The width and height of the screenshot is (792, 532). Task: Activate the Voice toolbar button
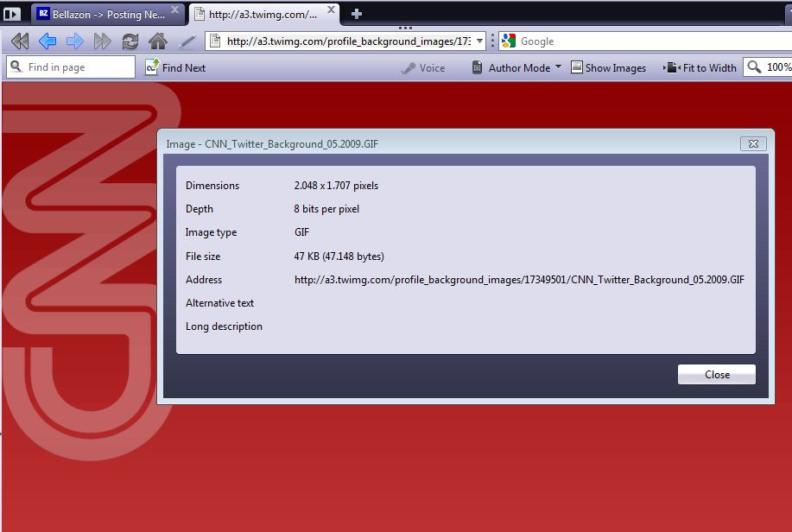click(x=424, y=68)
